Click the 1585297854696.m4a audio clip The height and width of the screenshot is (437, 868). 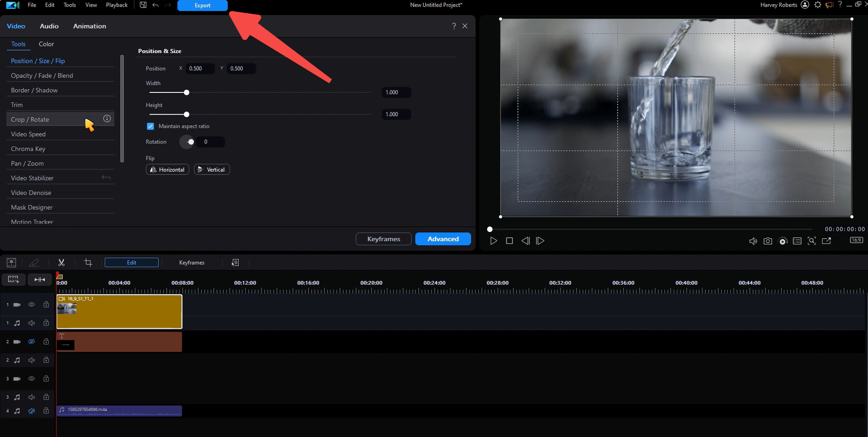pyautogui.click(x=119, y=410)
